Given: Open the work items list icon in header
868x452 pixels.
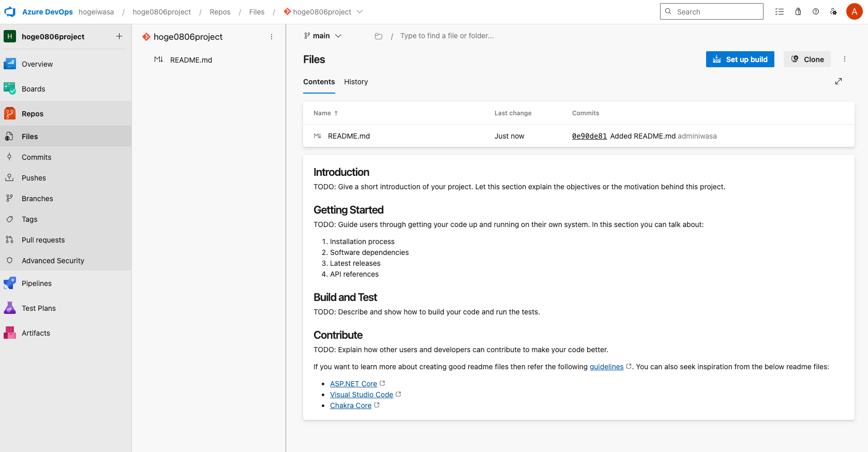Looking at the screenshot, I should 780,11.
